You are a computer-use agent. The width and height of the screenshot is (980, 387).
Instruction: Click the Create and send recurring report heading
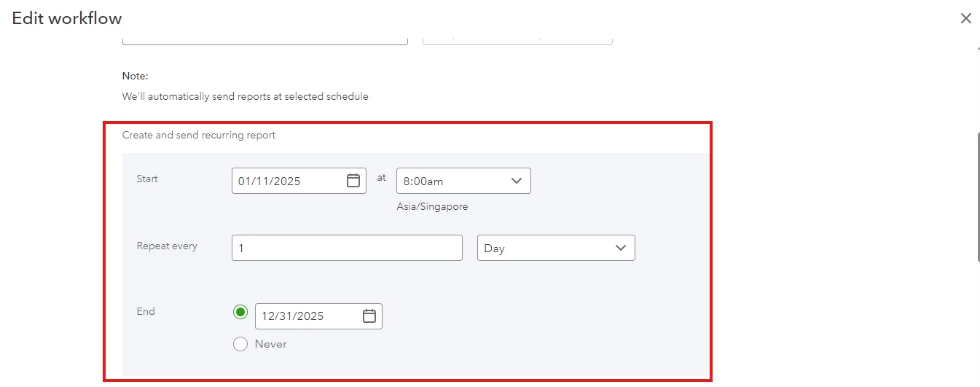pyautogui.click(x=199, y=135)
